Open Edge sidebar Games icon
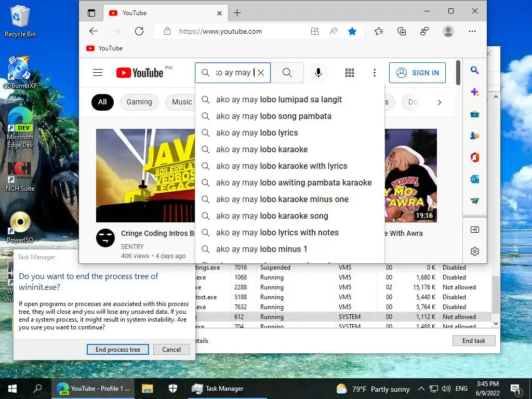This screenshot has width=532, height=399. [475, 136]
